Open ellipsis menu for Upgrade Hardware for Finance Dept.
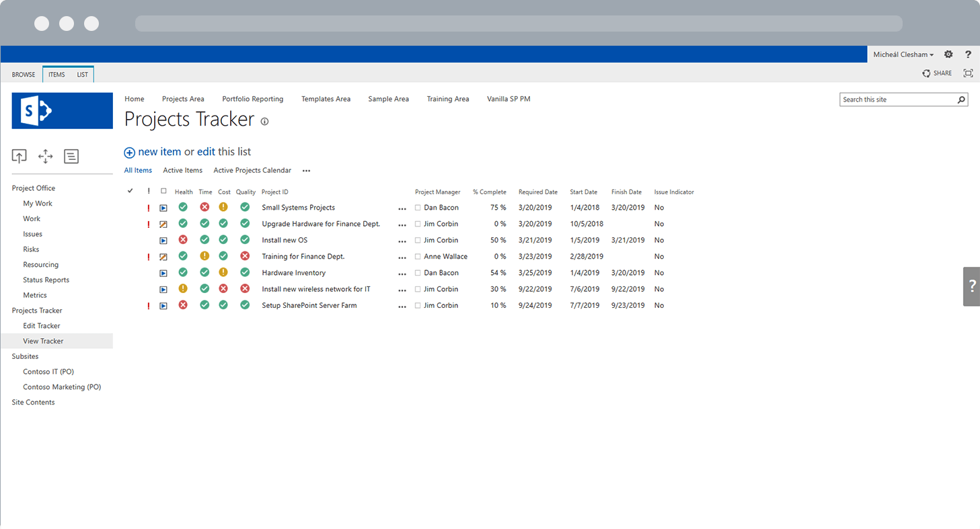This screenshot has height=529, width=980. coord(402,225)
